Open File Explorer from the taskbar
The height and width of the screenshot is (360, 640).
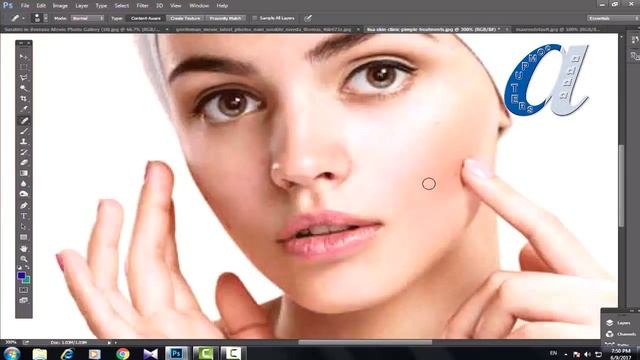coord(40,354)
